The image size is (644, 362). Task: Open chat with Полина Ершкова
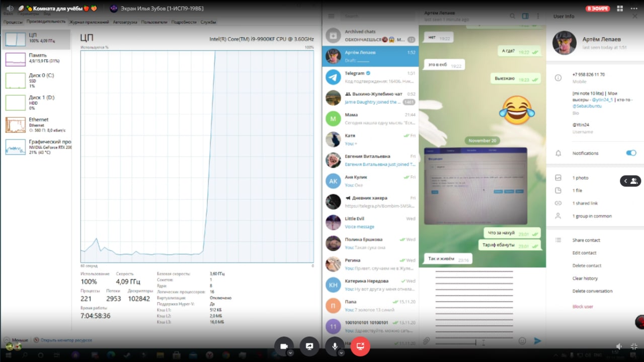[370, 243]
